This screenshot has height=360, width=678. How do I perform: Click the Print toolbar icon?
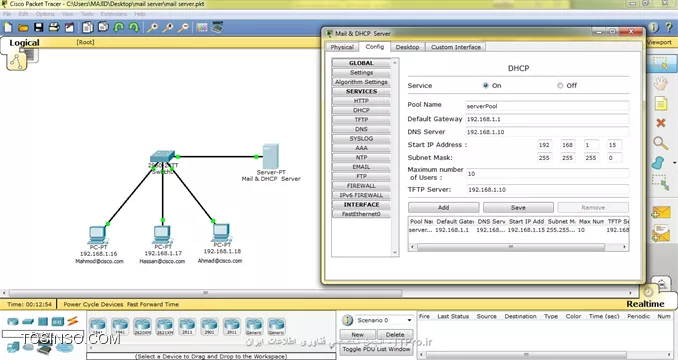54,28
